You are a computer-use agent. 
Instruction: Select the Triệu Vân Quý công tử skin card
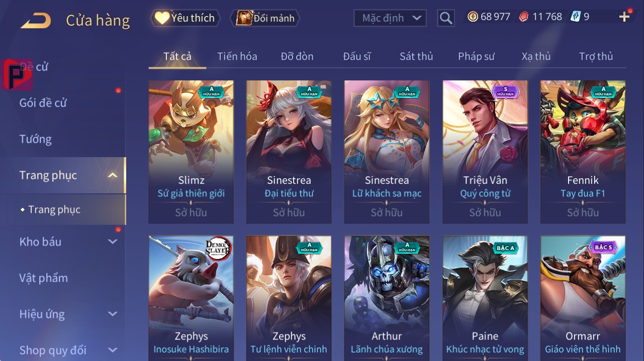(485, 152)
